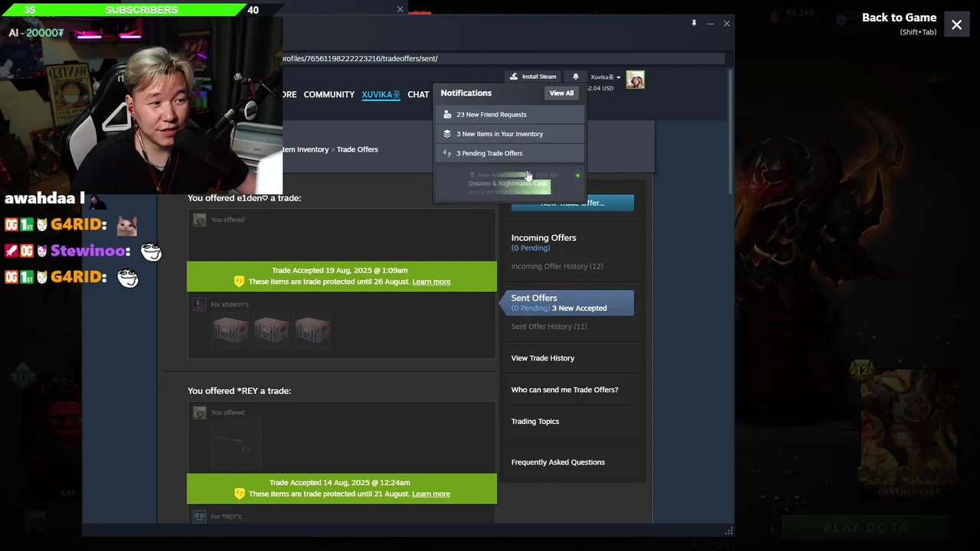The height and width of the screenshot is (551, 980).
Task: Select the second case item from e1den
Action: 271,331
